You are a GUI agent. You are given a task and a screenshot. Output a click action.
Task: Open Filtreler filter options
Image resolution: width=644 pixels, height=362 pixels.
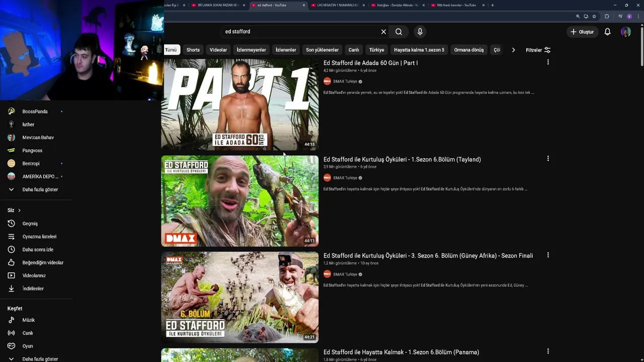tap(538, 50)
